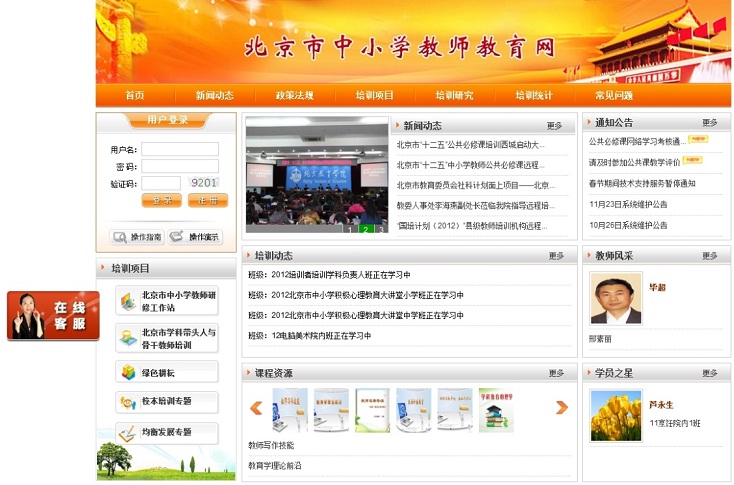Open 培训研究 navigation menu item
This screenshot has height=485, width=734.
coord(454,96)
